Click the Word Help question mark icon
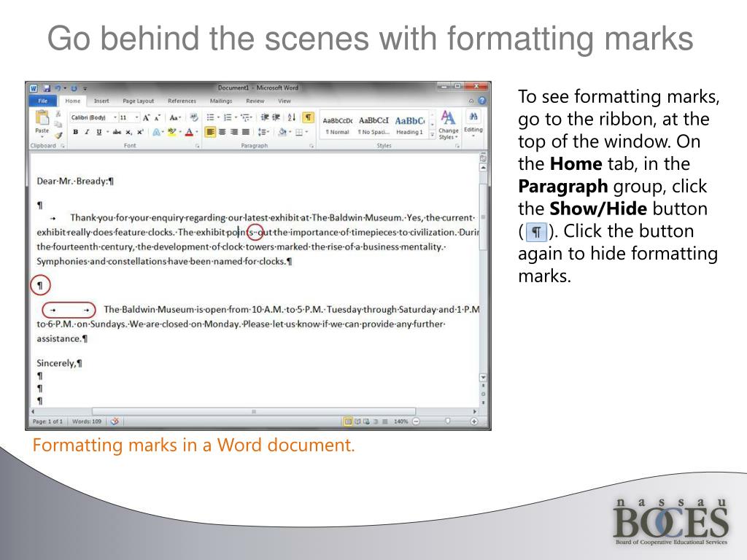This screenshot has height=560, width=747. click(x=481, y=101)
